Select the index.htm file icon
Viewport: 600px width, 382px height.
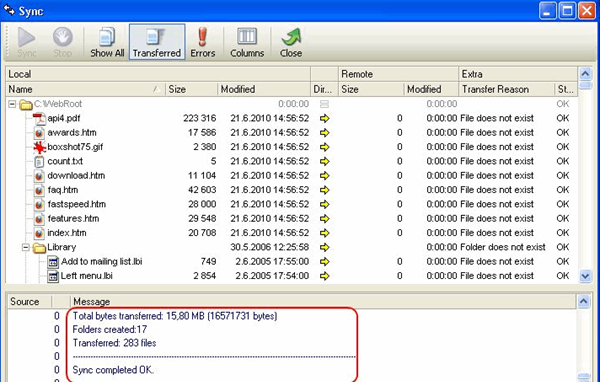[39, 233]
